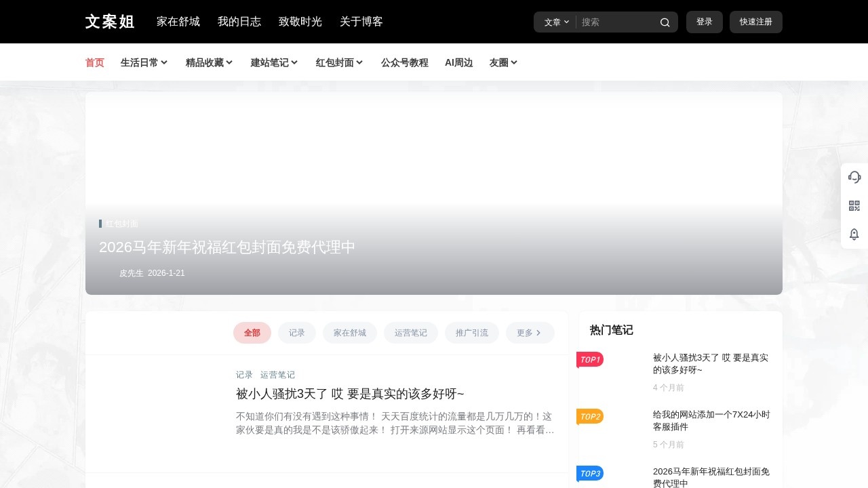The width and height of the screenshot is (868, 488).
Task: Open 我的日志 in top bar
Action: pyautogui.click(x=239, y=22)
